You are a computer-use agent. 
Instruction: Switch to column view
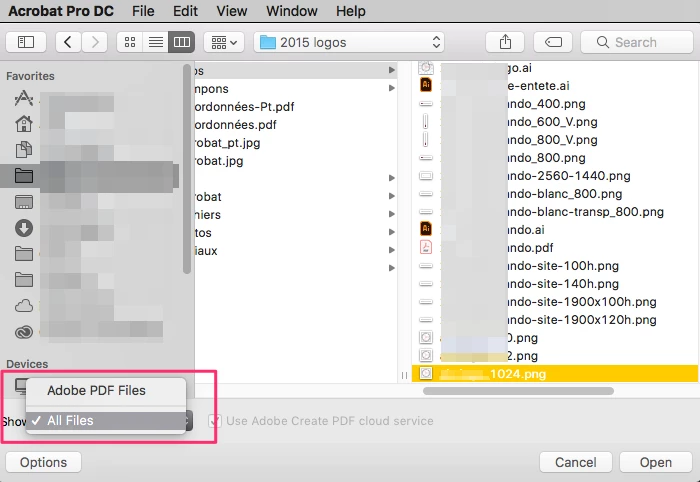coord(182,42)
